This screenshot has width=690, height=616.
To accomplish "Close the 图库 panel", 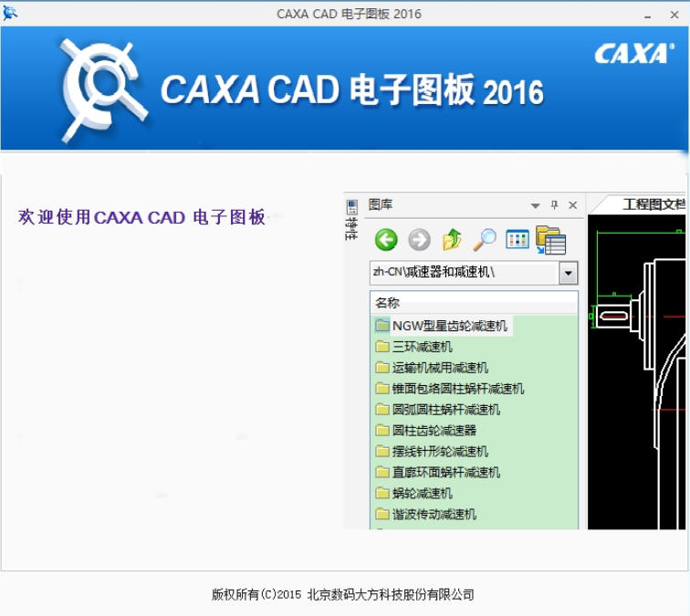I will pyautogui.click(x=572, y=205).
